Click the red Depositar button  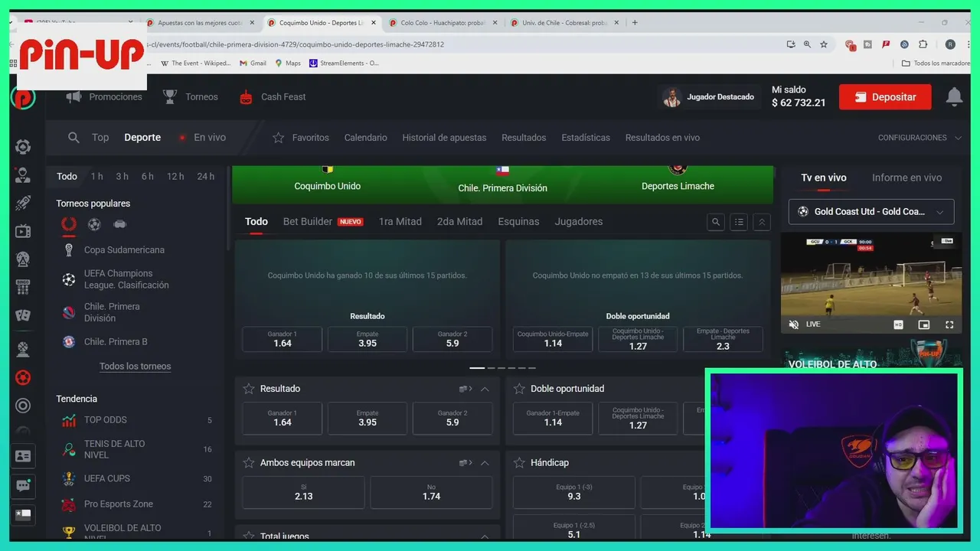click(x=885, y=97)
